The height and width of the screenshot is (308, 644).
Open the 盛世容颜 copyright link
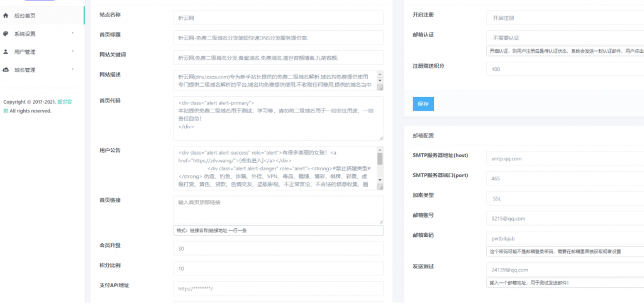(63, 102)
